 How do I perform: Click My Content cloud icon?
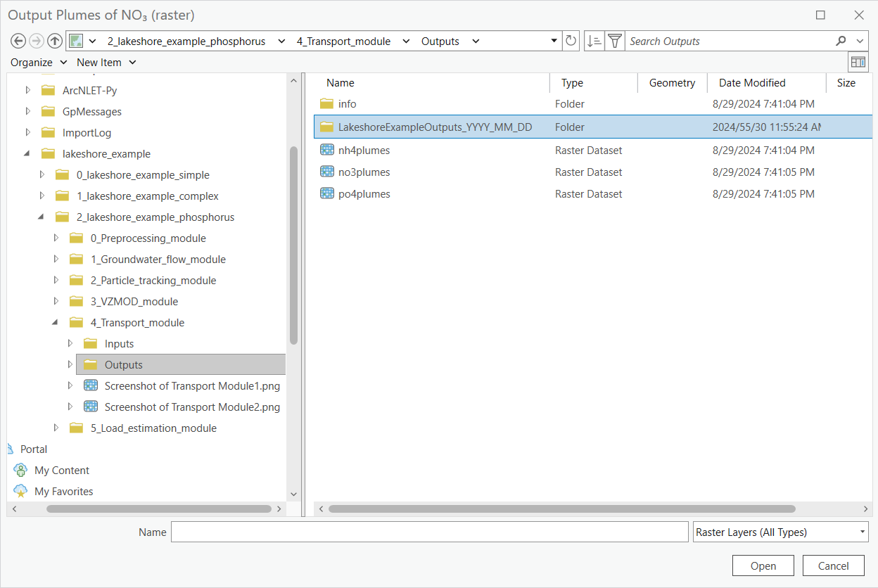[21, 470]
